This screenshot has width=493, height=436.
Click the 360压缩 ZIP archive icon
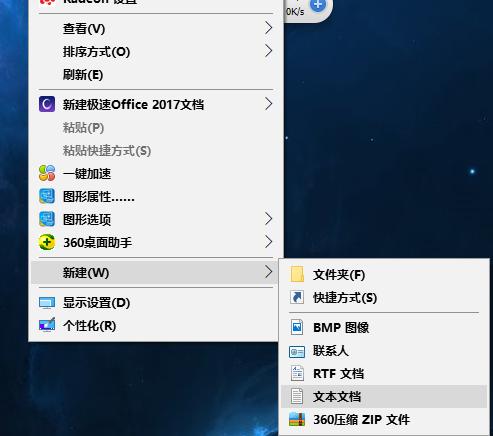[297, 419]
